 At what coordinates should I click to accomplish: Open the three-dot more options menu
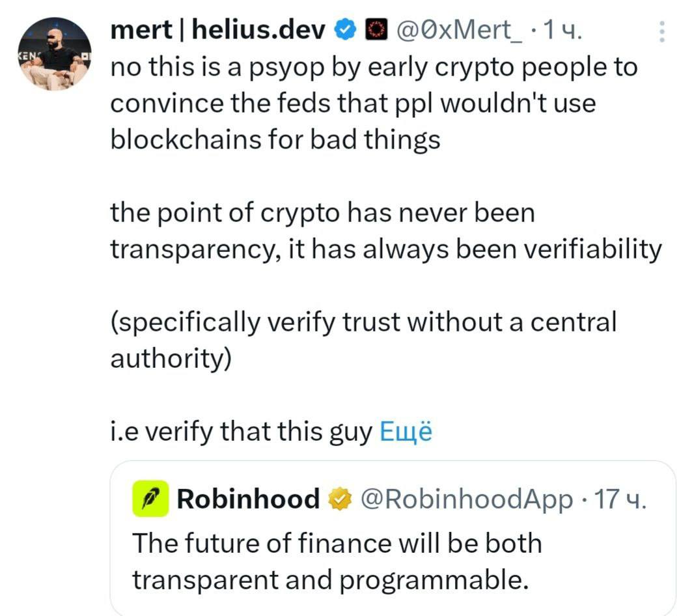pos(662,31)
